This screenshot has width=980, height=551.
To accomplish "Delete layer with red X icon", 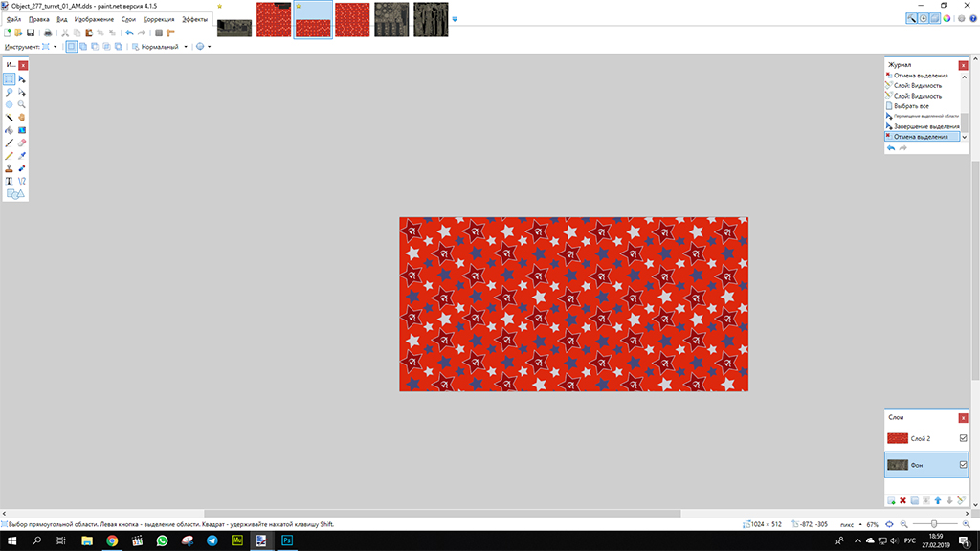I will 902,500.
